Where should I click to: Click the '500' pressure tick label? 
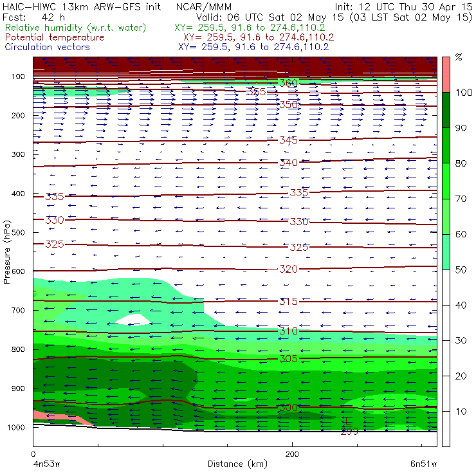pyautogui.click(x=18, y=233)
